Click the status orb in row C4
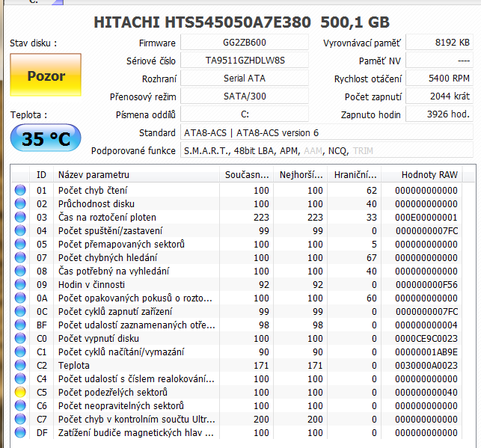Image resolution: width=481 pixels, height=448 pixels. coord(20,379)
